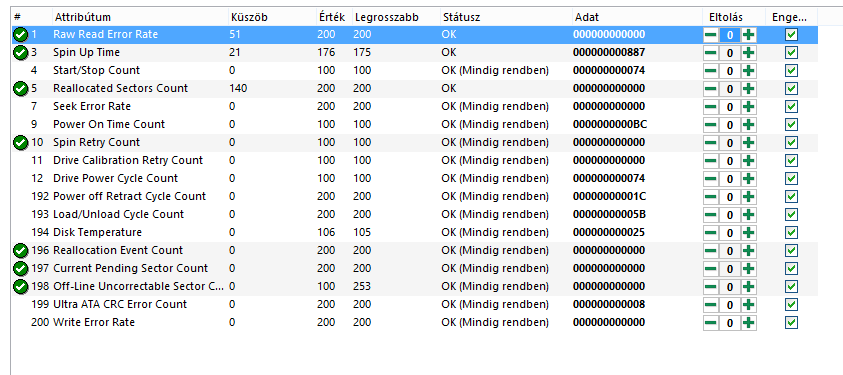Image resolution: width=843 pixels, height=375 pixels.
Task: Sort by the Státusz column header
Action: 506,17
